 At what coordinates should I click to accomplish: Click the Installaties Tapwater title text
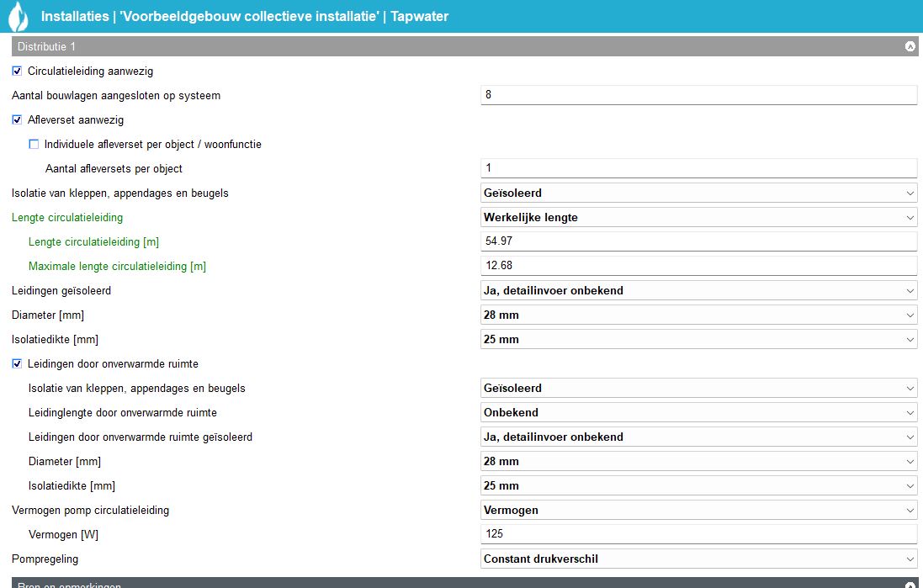click(x=244, y=17)
